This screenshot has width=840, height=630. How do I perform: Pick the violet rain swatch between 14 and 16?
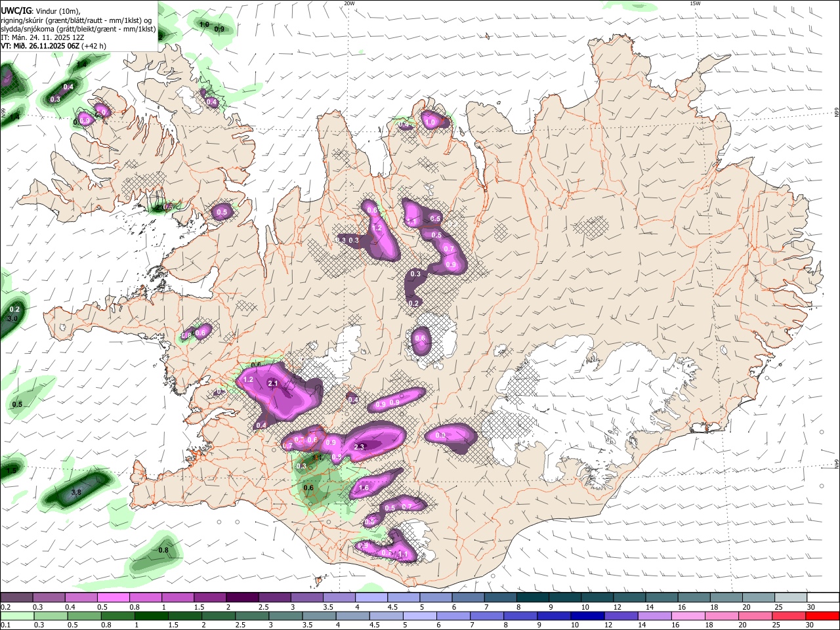(x=654, y=616)
